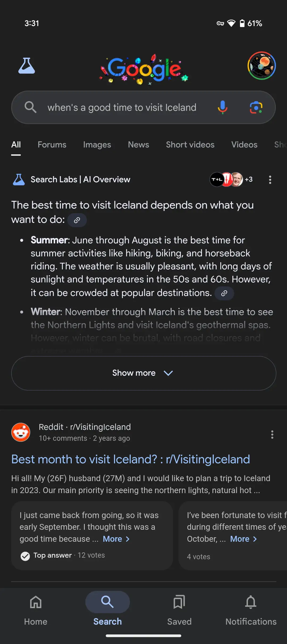Go to Saved in bottom navigation

pyautogui.click(x=179, y=608)
